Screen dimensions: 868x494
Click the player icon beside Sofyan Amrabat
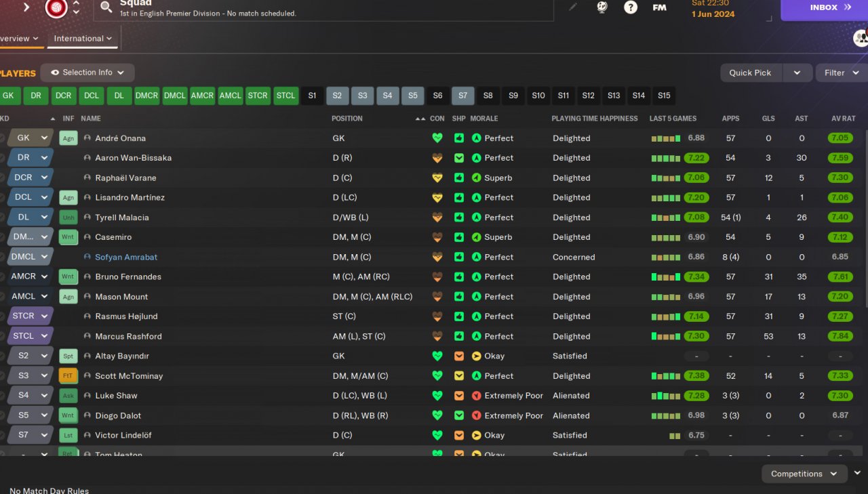[87, 257]
